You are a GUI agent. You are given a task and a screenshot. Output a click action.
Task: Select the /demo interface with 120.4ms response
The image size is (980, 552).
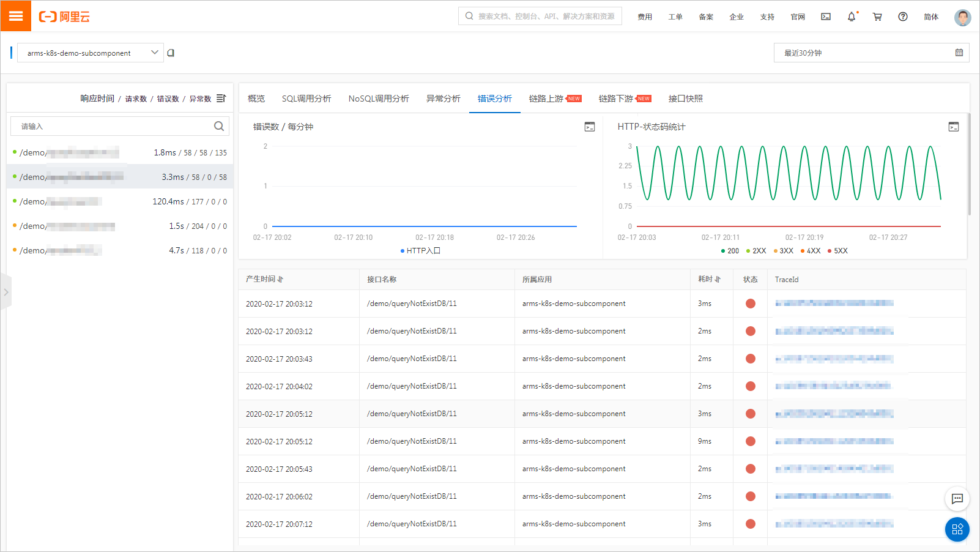pyautogui.click(x=120, y=201)
